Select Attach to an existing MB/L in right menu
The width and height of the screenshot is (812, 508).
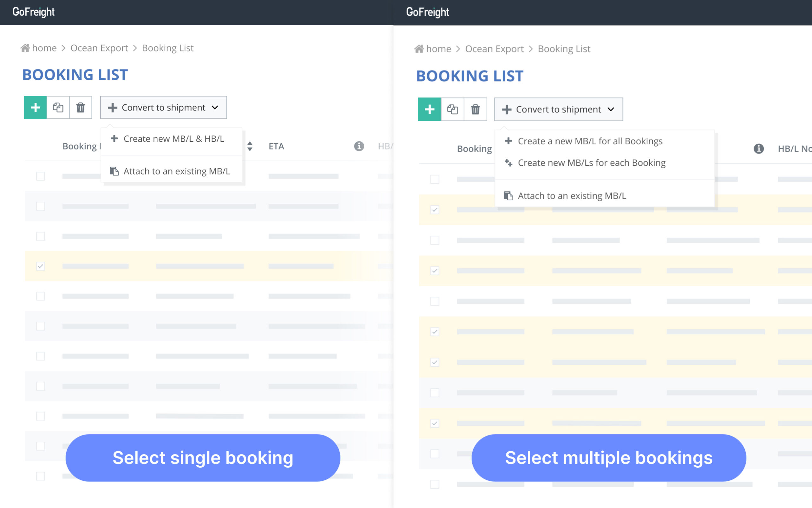pyautogui.click(x=572, y=195)
